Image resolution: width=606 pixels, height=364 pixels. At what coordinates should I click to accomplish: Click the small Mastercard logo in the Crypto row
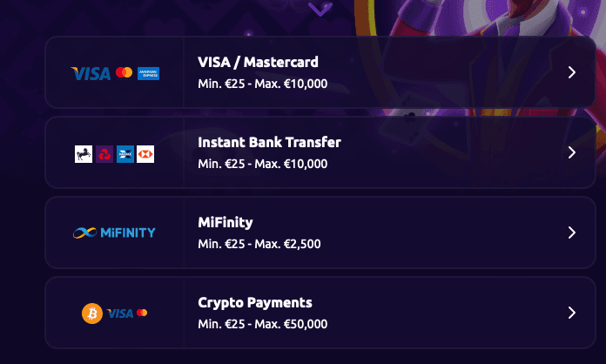[142, 313]
